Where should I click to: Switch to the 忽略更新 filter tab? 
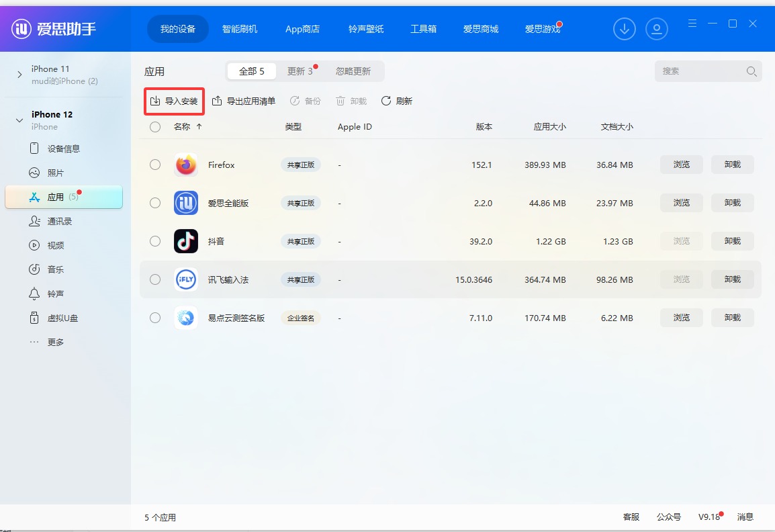[x=353, y=71]
